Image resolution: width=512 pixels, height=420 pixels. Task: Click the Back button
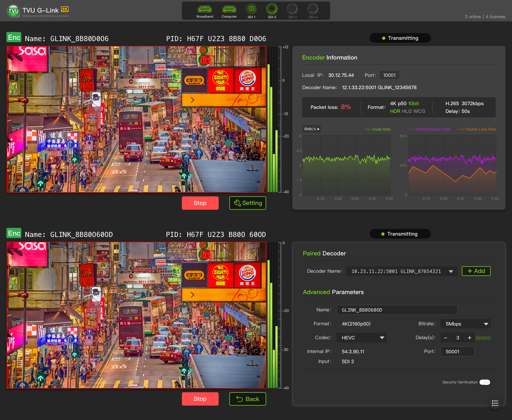247,399
